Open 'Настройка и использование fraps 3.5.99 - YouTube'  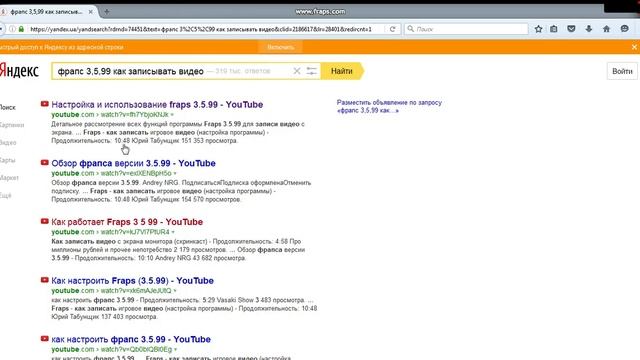(157, 104)
